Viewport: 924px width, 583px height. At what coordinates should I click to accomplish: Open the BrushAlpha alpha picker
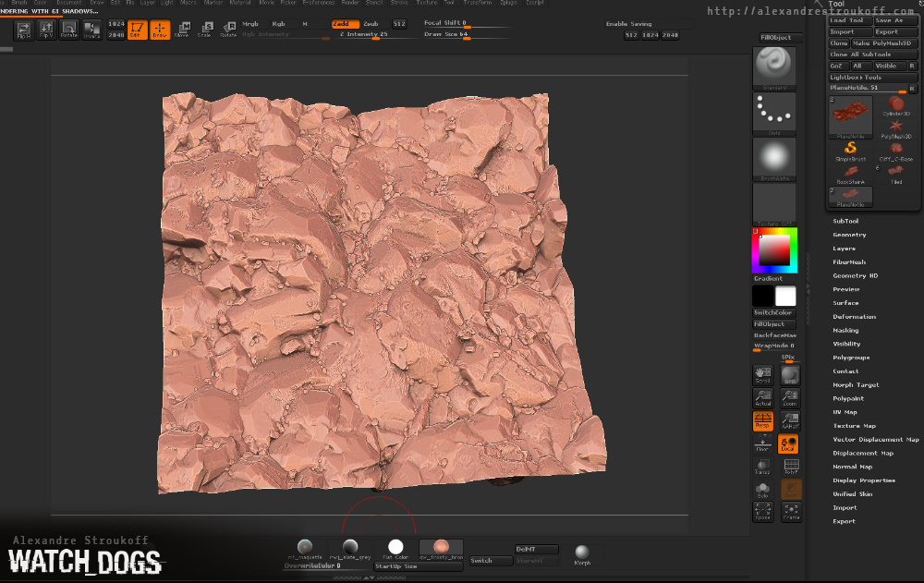point(773,159)
